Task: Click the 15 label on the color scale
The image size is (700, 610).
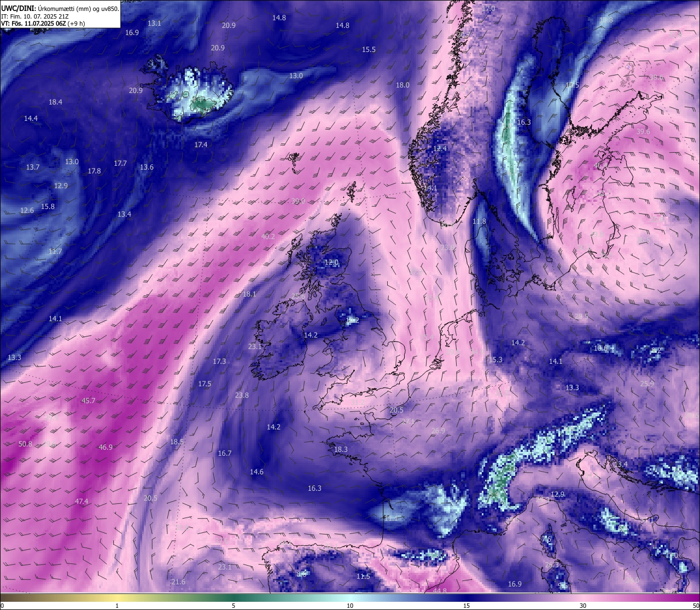Action: tap(466, 606)
